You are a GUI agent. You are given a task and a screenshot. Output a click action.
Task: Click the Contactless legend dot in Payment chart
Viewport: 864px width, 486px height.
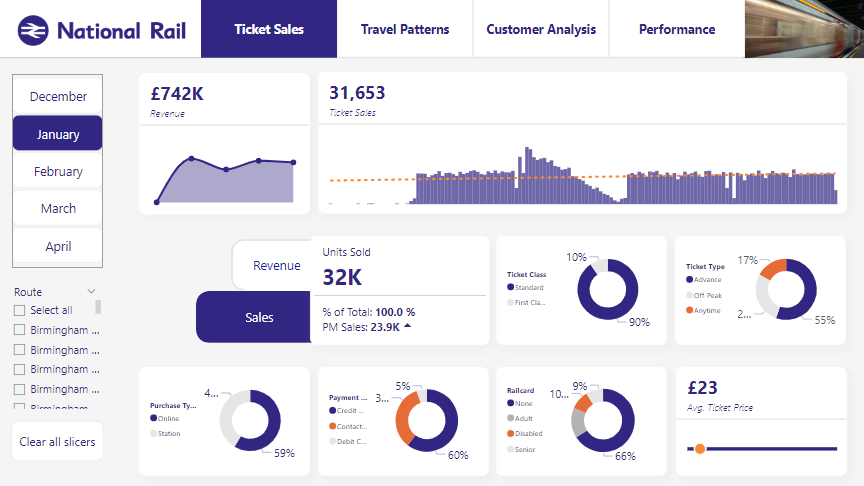[333, 425]
